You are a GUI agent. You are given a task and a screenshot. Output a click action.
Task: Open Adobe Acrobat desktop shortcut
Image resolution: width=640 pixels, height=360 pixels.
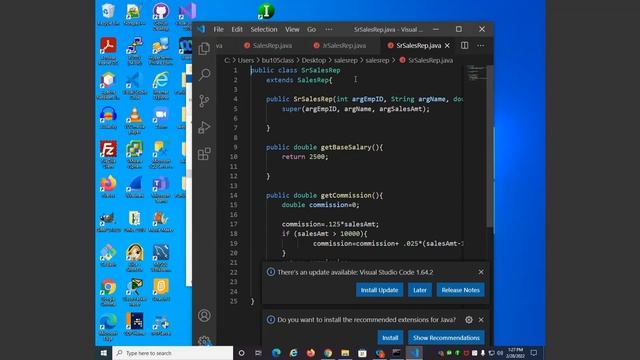[x=108, y=51]
